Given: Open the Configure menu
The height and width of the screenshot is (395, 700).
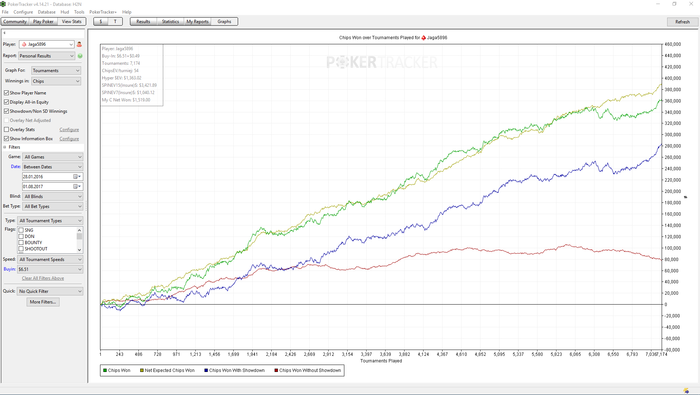Looking at the screenshot, I should point(23,12).
